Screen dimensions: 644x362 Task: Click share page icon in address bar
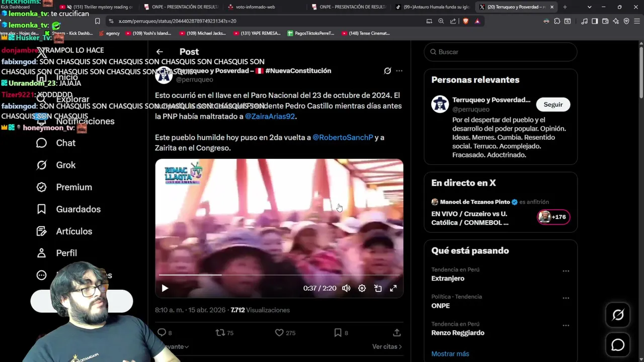click(x=453, y=21)
